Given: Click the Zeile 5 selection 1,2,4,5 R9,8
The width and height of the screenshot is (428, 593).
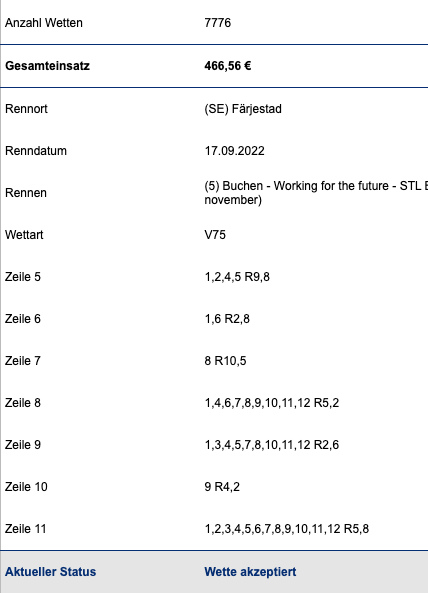Looking at the screenshot, I should 237,277.
